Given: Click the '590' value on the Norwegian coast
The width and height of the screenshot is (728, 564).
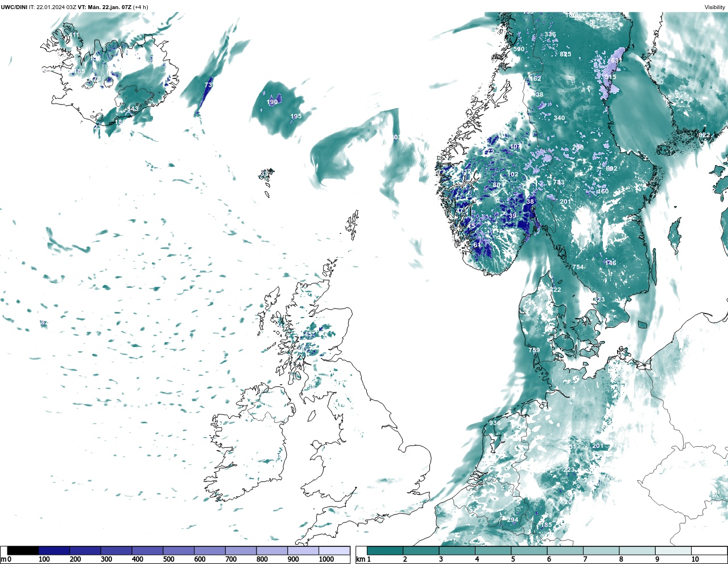Looking at the screenshot, I should 519,49.
